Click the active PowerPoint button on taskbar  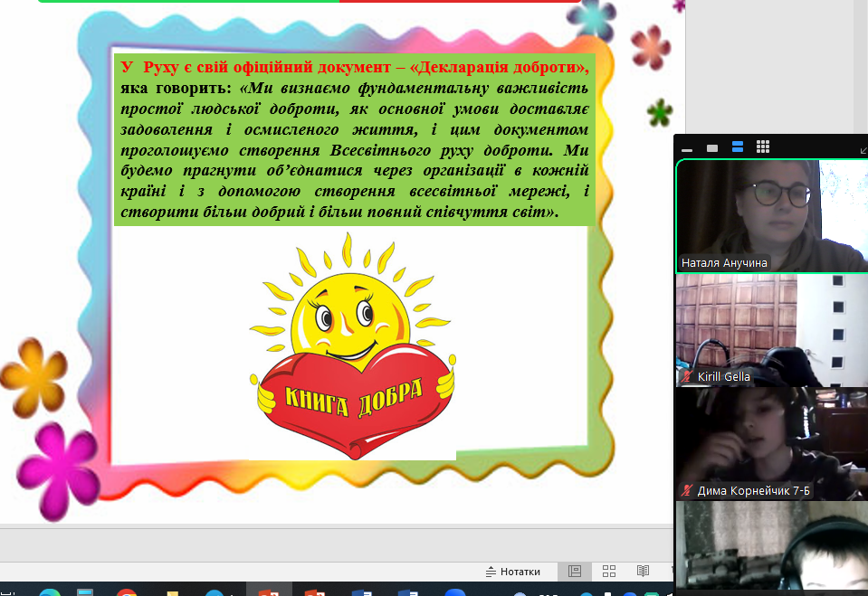(269, 590)
